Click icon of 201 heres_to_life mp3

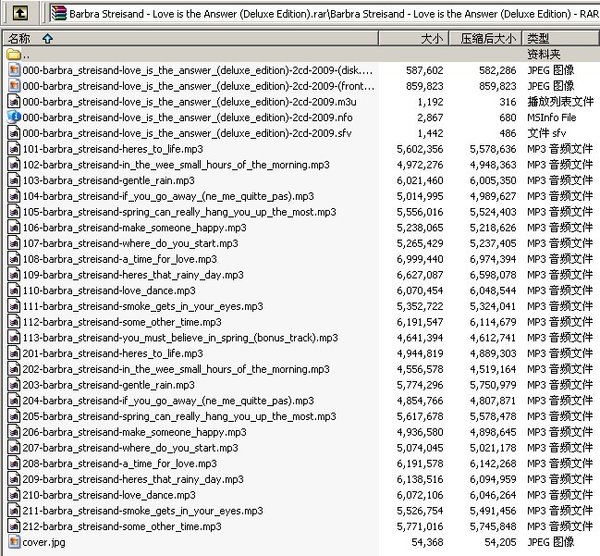tap(14, 353)
